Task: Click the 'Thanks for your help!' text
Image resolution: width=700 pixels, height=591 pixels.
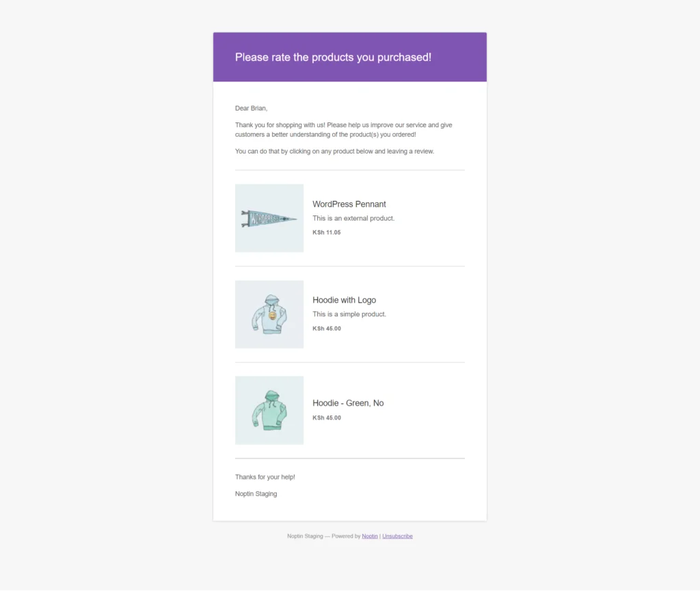Action: (x=265, y=478)
